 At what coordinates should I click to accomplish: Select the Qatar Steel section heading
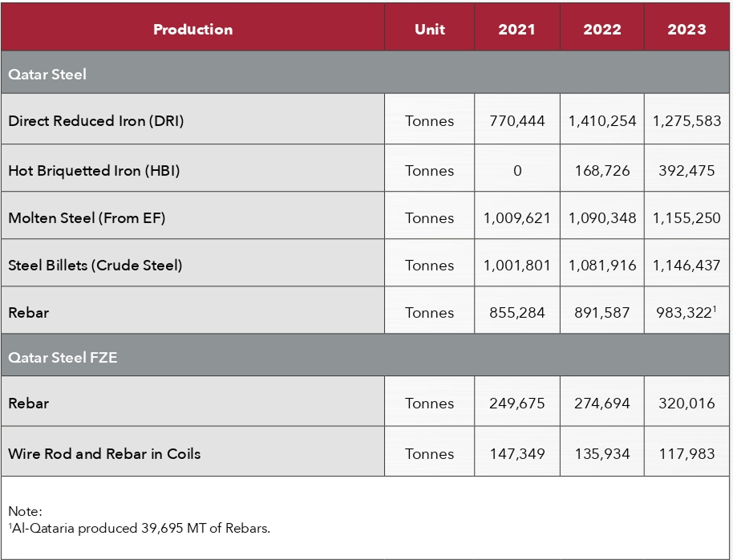coord(47,75)
